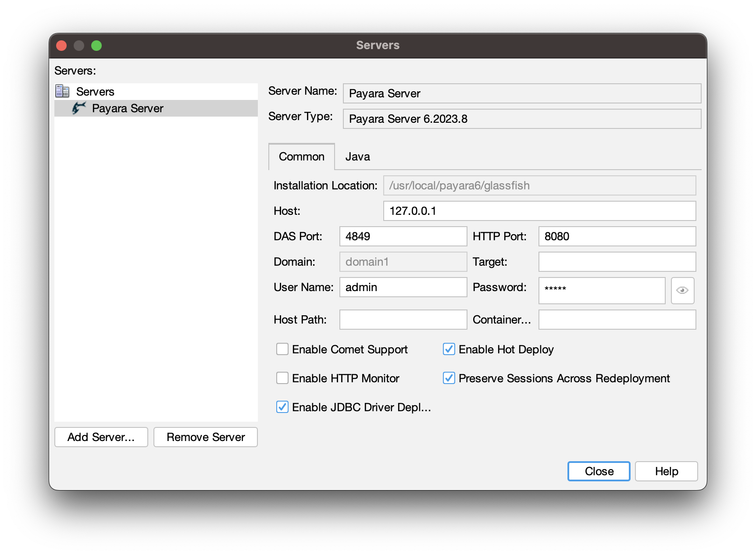The image size is (756, 555).
Task: Reveal password with the eye icon
Action: coord(682,290)
